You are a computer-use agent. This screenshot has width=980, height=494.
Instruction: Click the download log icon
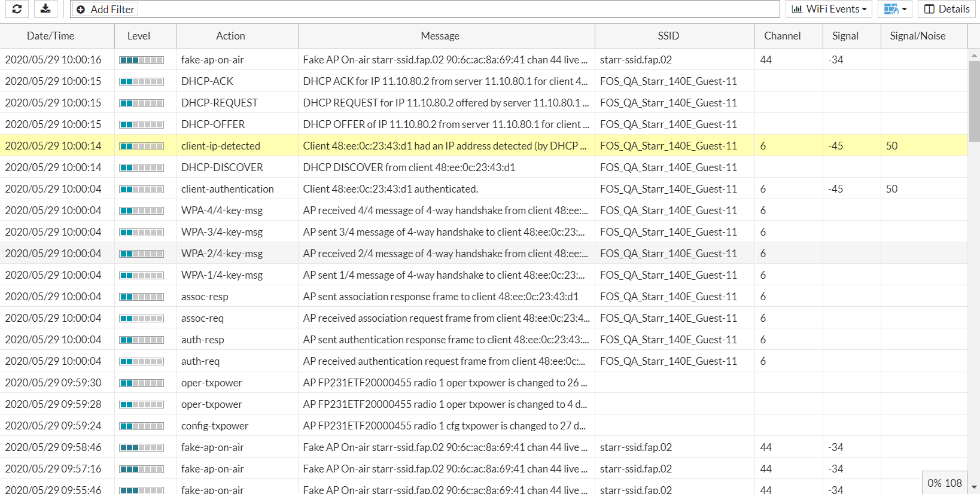pos(45,9)
